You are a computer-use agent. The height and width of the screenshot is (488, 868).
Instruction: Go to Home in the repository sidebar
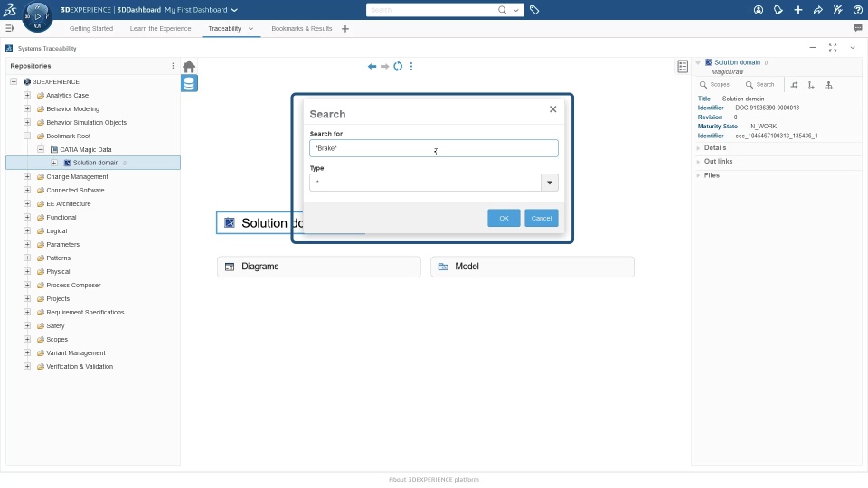click(x=189, y=67)
